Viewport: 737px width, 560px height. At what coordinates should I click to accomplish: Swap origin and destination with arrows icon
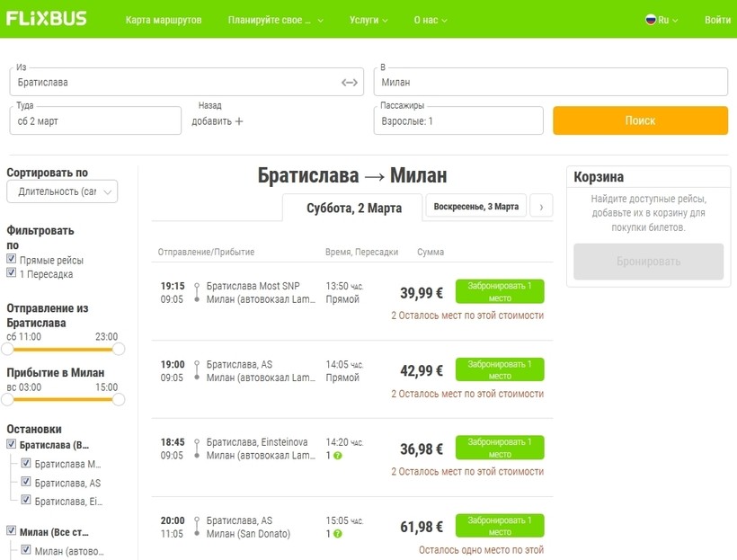point(350,83)
